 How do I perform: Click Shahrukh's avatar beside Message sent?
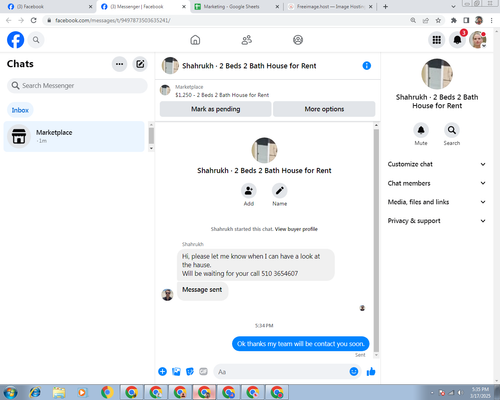(x=167, y=295)
